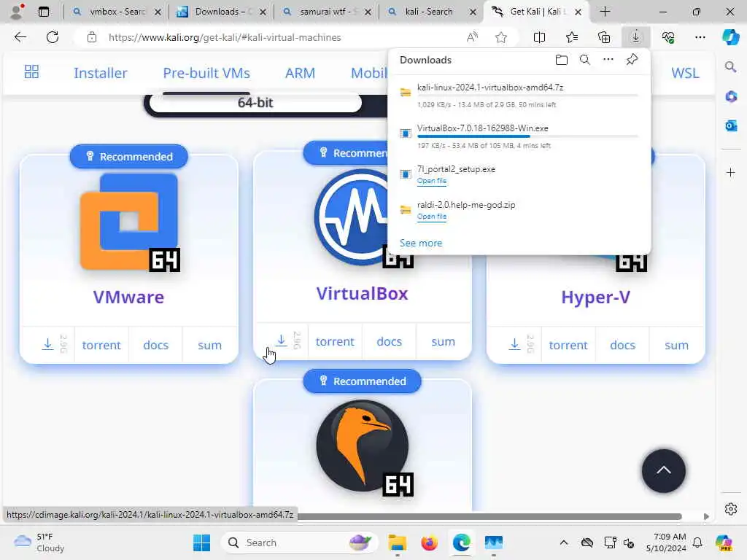The width and height of the screenshot is (747, 560).
Task: Refresh the Kali page
Action: coord(53,37)
